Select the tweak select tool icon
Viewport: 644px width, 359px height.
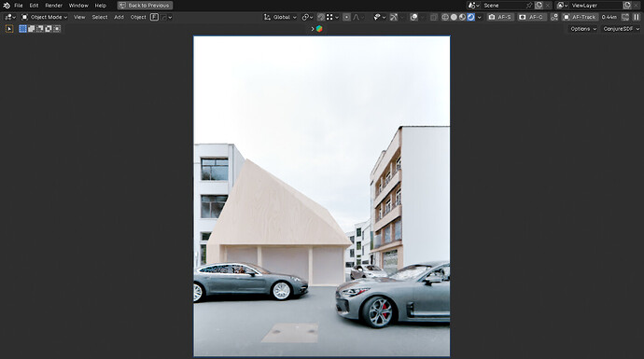(x=9, y=29)
